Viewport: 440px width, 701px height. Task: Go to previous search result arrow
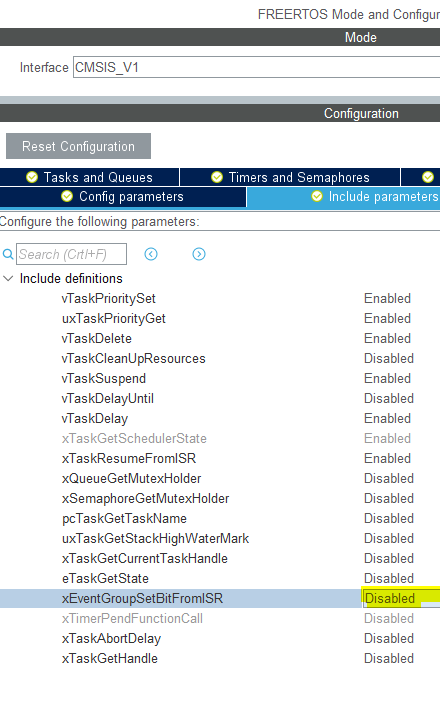[x=151, y=254]
